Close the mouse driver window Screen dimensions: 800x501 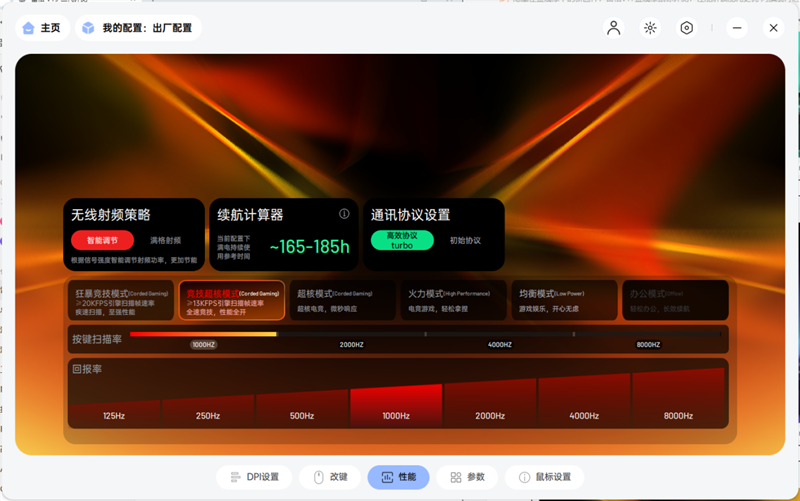(x=773, y=28)
